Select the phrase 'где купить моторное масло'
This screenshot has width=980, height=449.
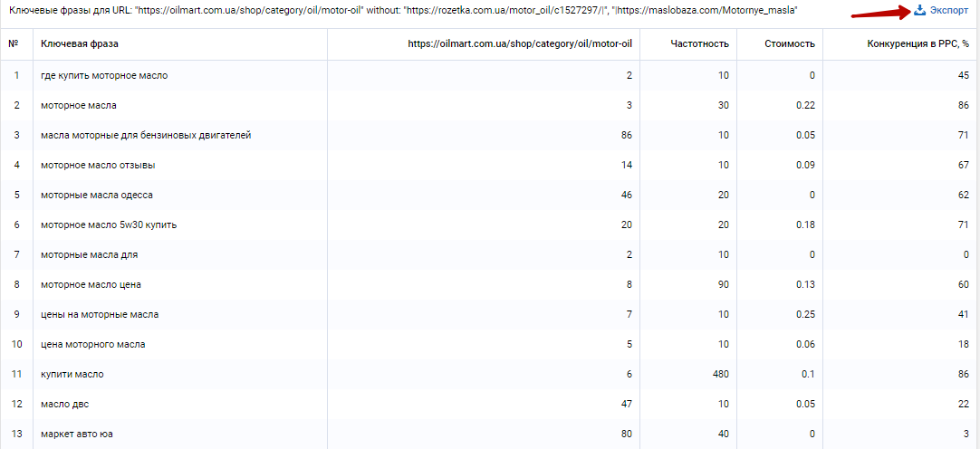[x=104, y=75]
